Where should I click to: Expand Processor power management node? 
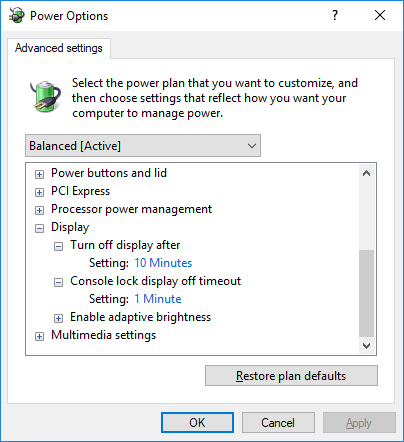click(x=39, y=210)
